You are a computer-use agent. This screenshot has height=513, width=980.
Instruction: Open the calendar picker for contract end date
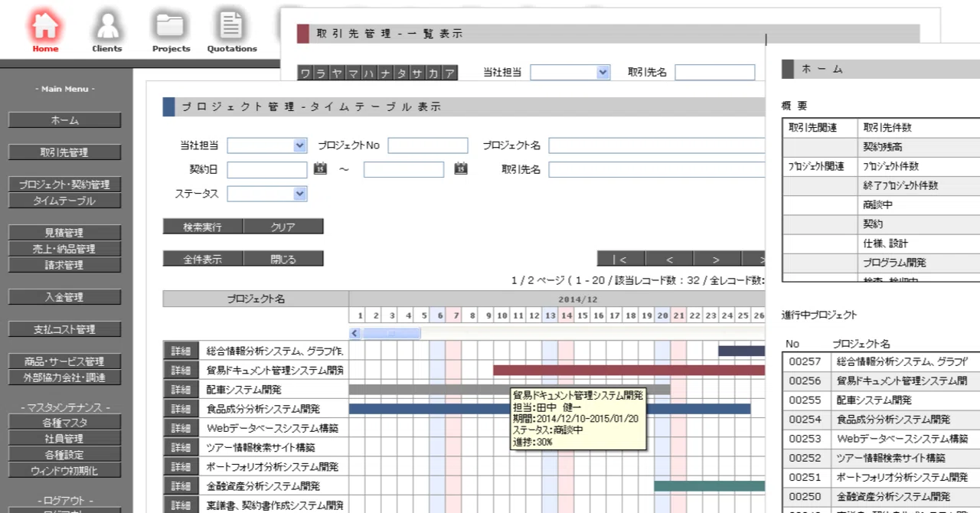[x=460, y=168]
